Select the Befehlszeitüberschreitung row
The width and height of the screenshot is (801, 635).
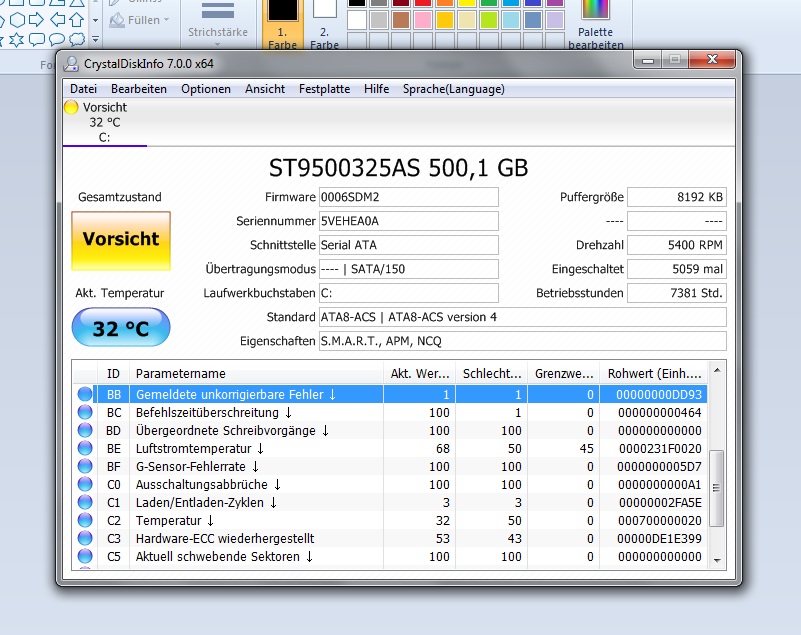click(390, 412)
